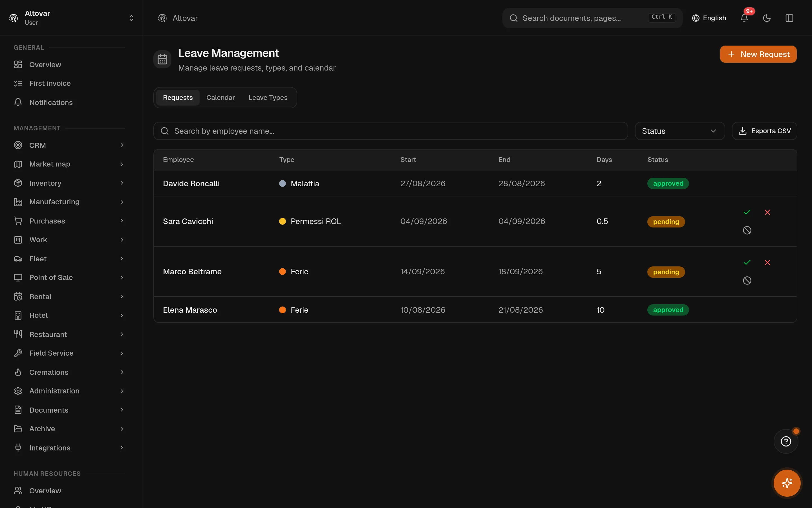The image size is (812, 508).
Task: Approve Marco Beltrame's leave request
Action: click(x=747, y=262)
